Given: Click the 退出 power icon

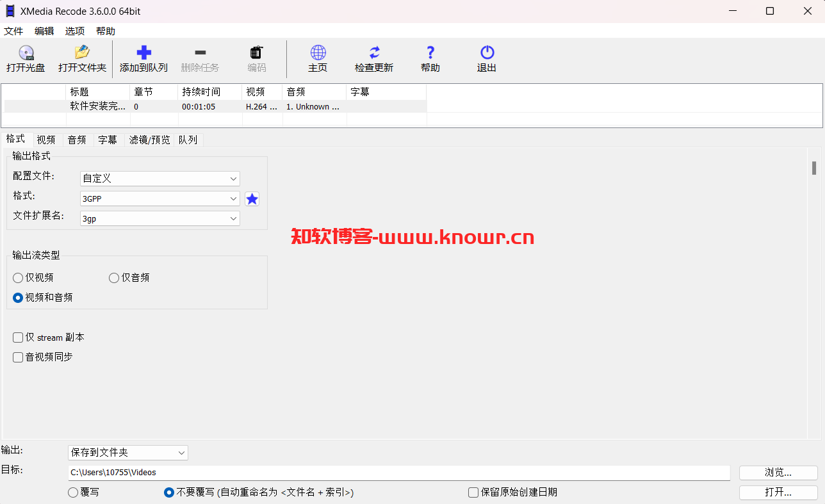Looking at the screenshot, I should 487,53.
